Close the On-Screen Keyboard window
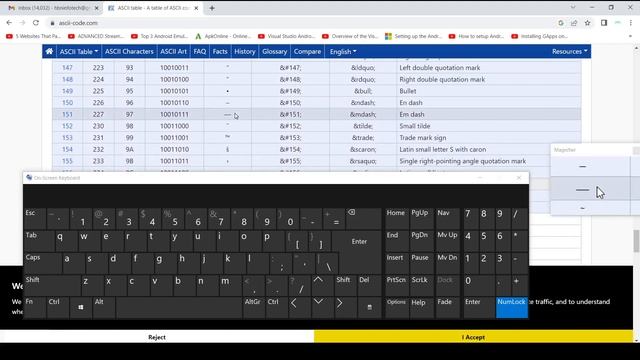This screenshot has width=640, height=360. [519, 178]
